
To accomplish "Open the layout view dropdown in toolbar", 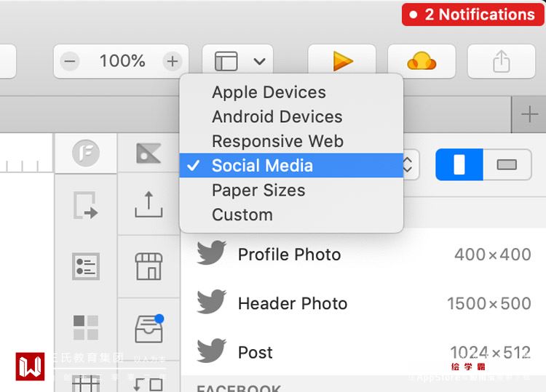I will [x=240, y=62].
